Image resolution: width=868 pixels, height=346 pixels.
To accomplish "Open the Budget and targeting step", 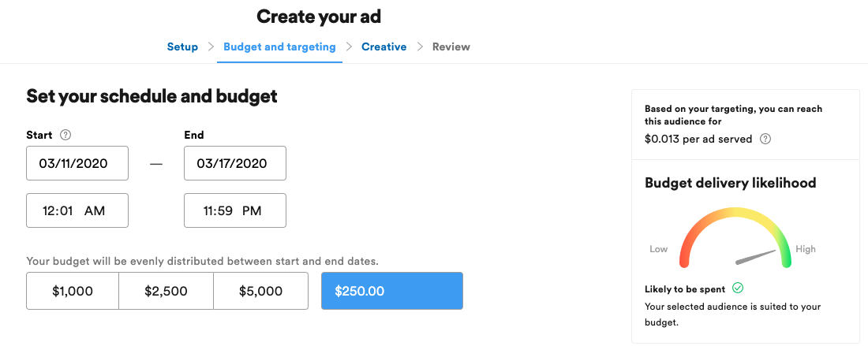I will 279,47.
